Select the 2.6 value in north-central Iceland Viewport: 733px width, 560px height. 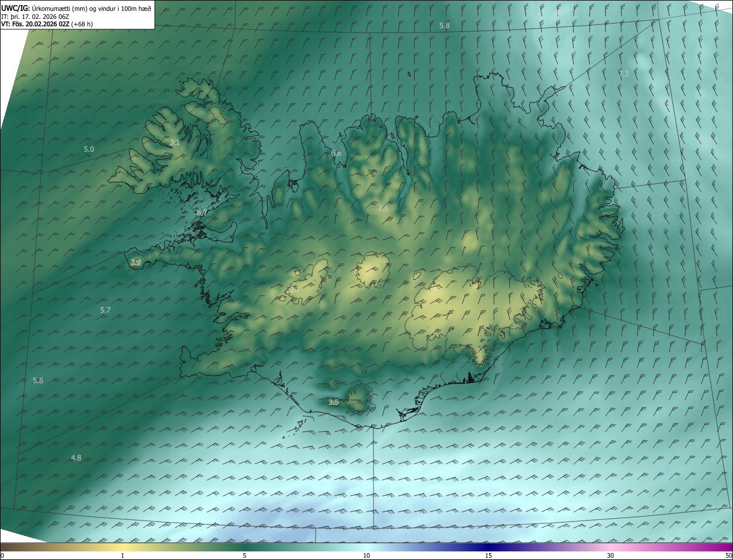383,208
